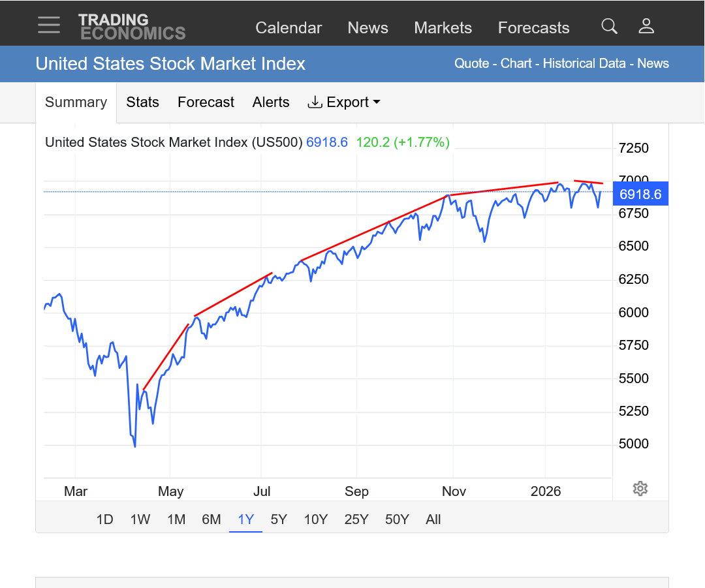Click the search magnifier icon

point(609,26)
